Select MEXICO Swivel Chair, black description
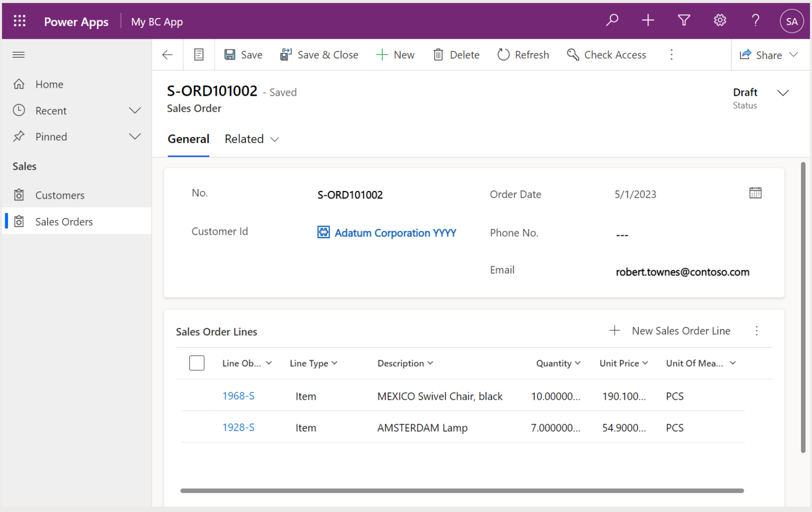 click(440, 396)
